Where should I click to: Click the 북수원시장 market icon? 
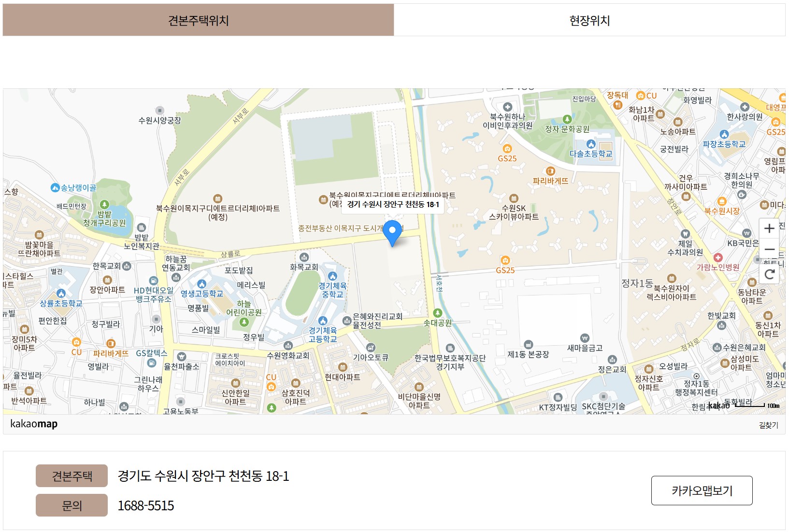tap(722, 201)
